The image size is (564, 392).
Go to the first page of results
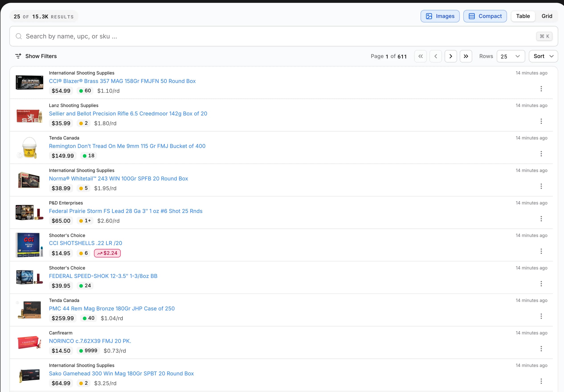(420, 56)
